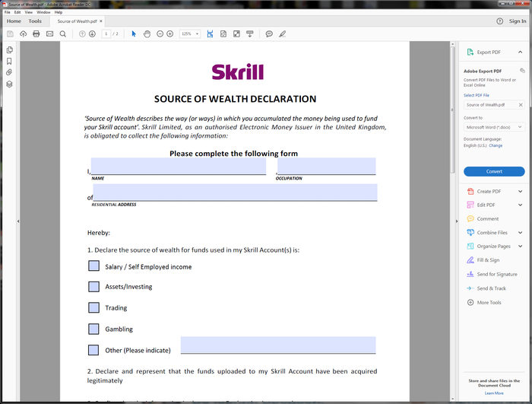Expand the Organize Pages chevron

click(520, 246)
